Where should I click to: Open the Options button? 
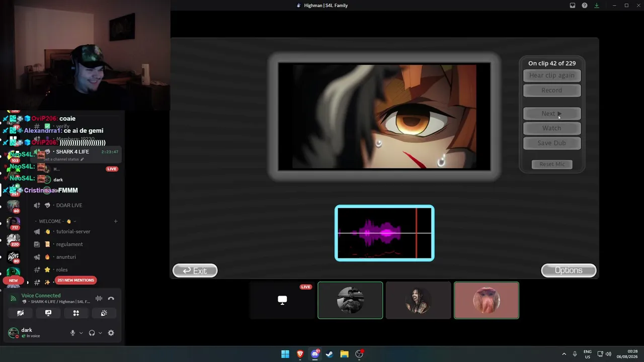pos(569,270)
